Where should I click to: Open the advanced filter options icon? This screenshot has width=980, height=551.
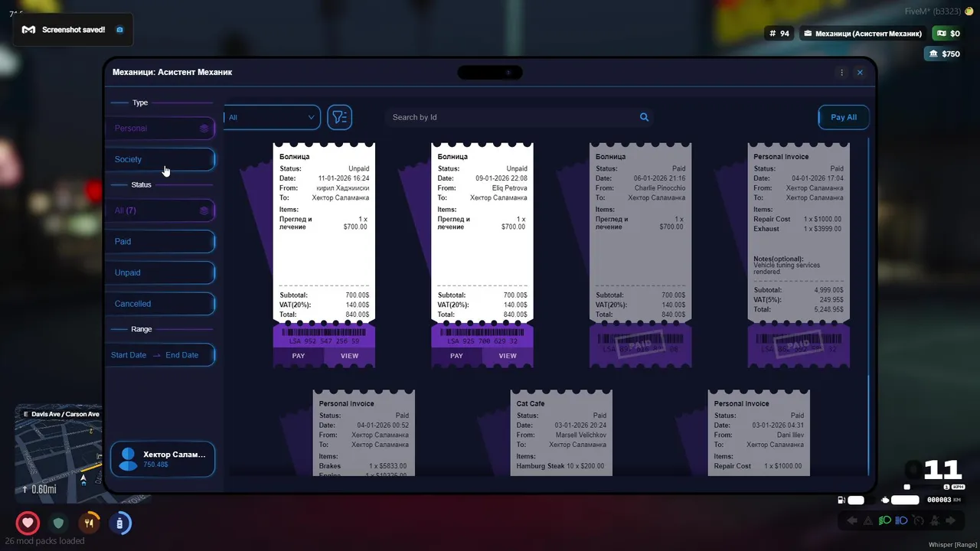(x=340, y=117)
